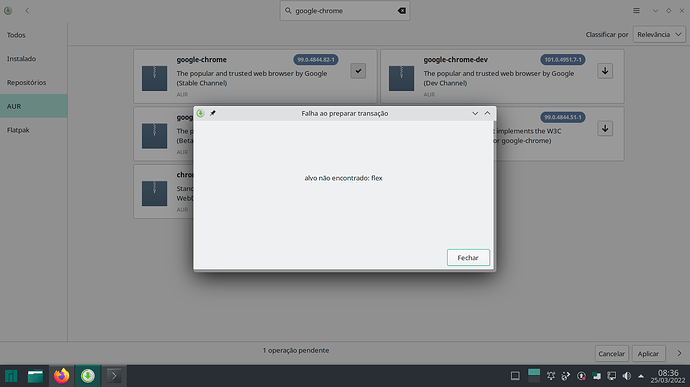Mark google-chrome-dev for download
The height and width of the screenshot is (387, 690).
605,71
